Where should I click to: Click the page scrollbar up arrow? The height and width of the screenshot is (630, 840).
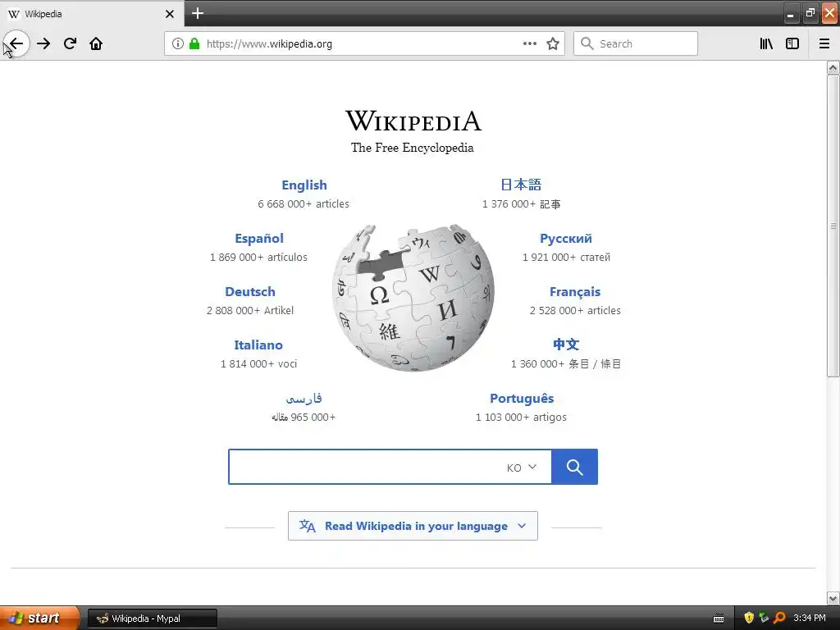point(833,67)
